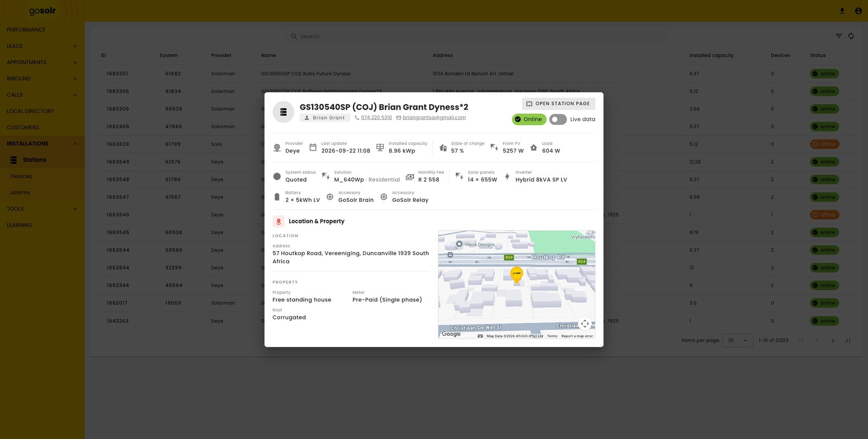
Task: Select station row ID 1683307
Action: (118, 74)
